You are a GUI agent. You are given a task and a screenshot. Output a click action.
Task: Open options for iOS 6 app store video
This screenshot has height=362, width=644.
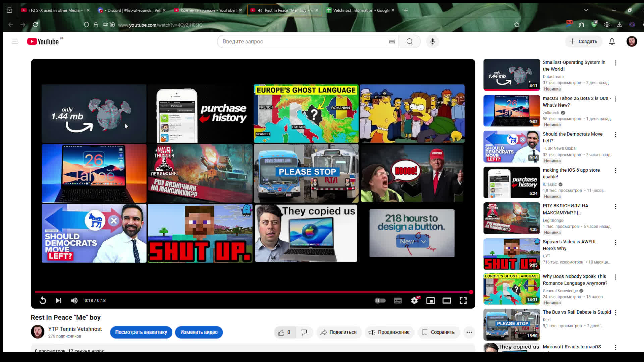[x=615, y=171]
